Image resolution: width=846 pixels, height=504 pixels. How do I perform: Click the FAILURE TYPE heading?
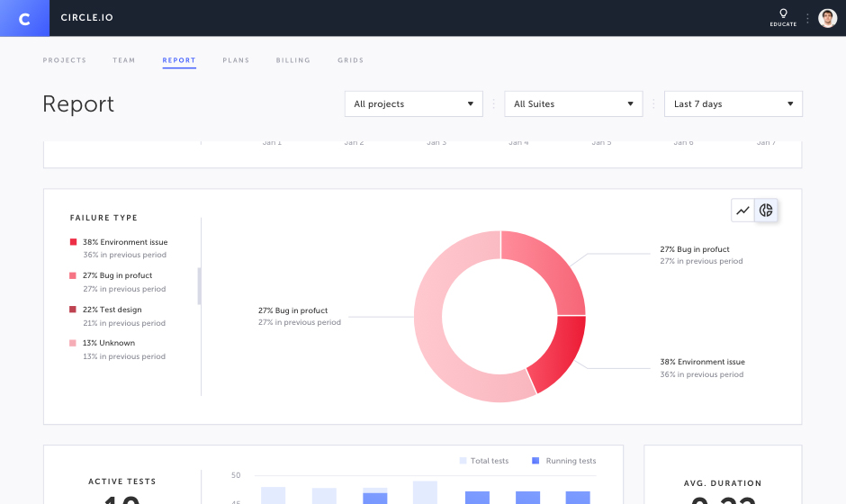(103, 218)
